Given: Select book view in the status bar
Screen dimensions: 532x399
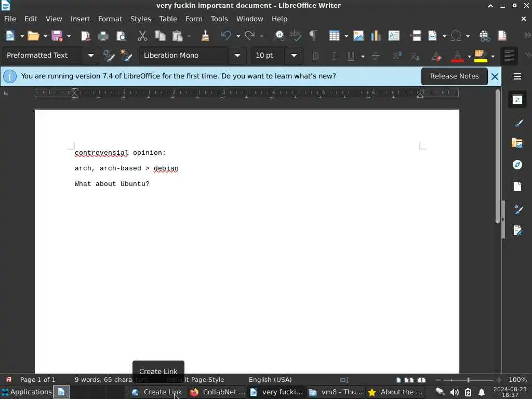Looking at the screenshot, I should tap(421, 380).
